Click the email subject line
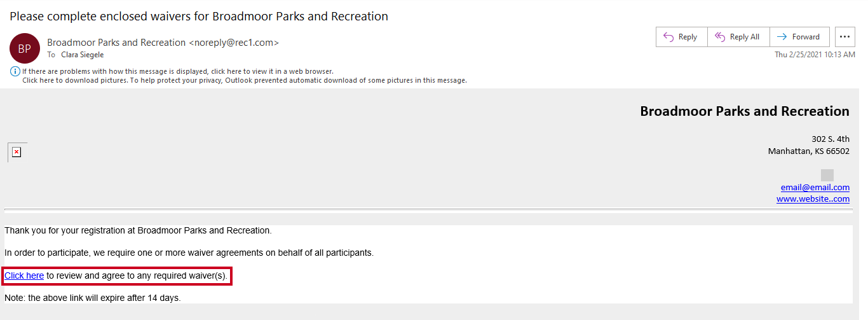868x320 pixels. tap(199, 17)
